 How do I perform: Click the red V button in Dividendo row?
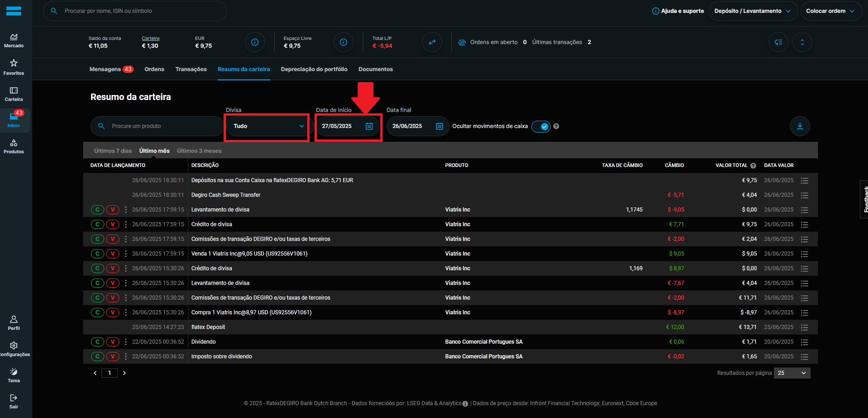coord(113,342)
